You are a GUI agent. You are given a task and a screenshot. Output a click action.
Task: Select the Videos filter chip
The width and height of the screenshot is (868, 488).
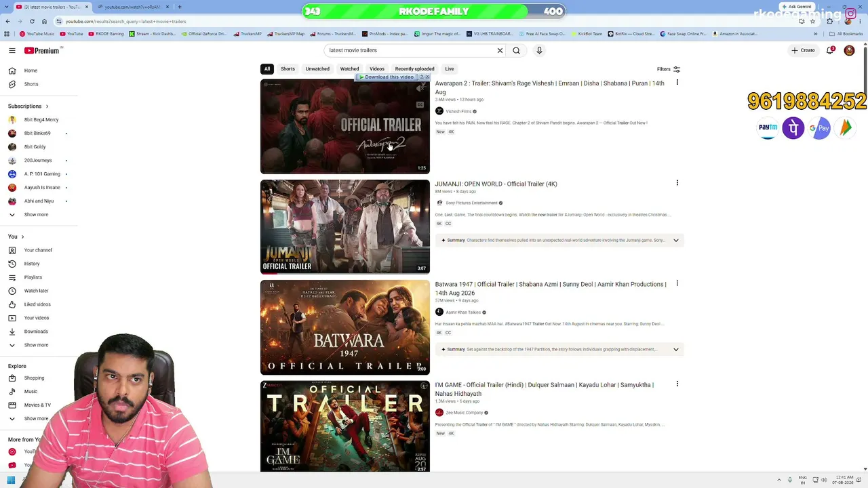377,68
